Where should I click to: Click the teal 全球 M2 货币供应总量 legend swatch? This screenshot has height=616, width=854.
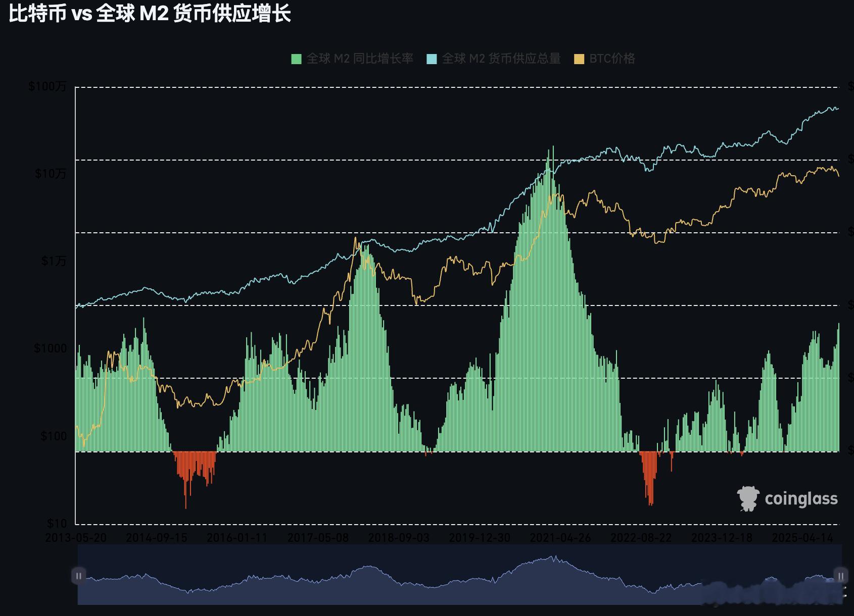432,59
